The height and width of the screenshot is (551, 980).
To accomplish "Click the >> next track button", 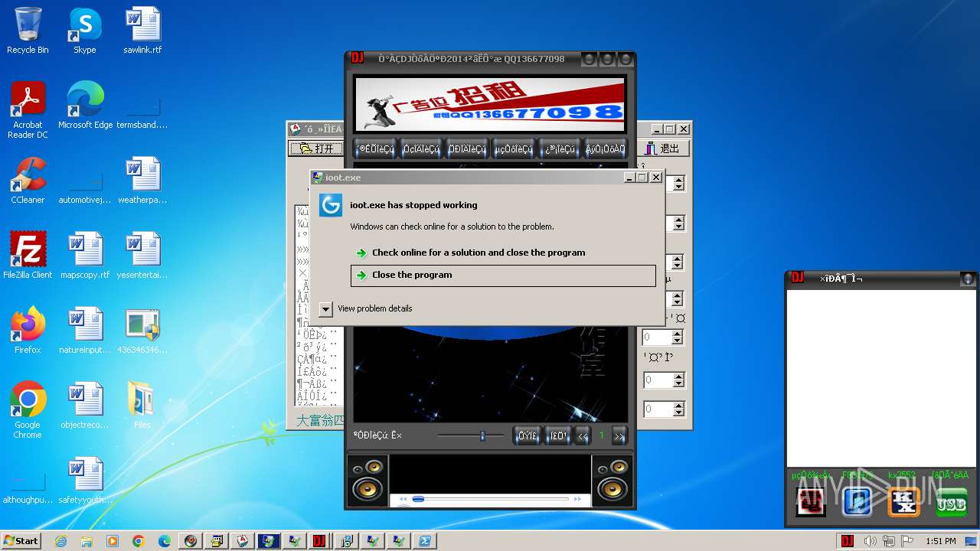I will click(x=619, y=436).
